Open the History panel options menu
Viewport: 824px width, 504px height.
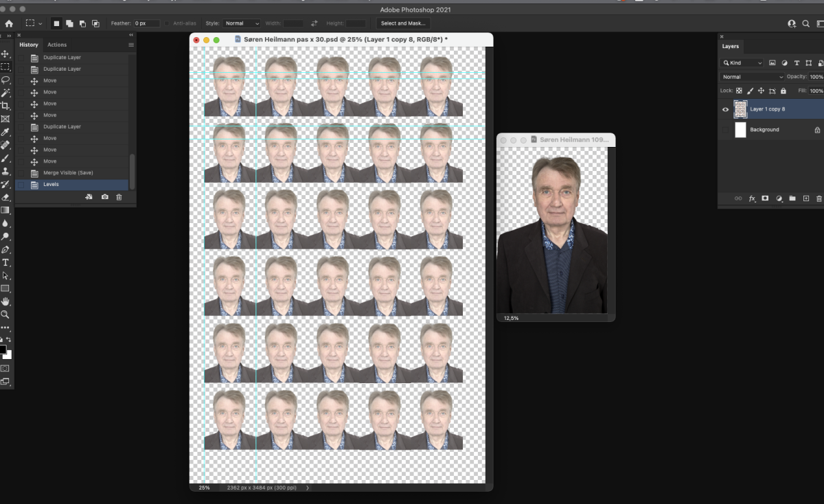point(131,45)
